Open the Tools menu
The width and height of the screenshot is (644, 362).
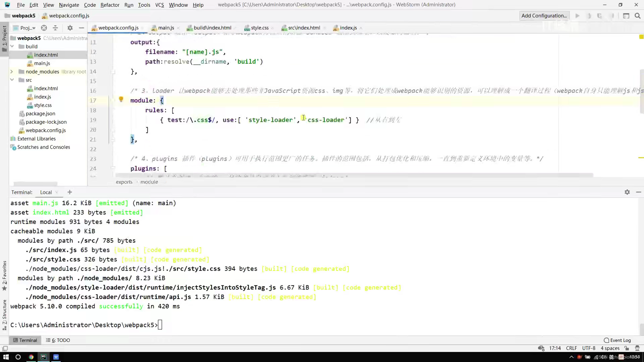tap(144, 5)
